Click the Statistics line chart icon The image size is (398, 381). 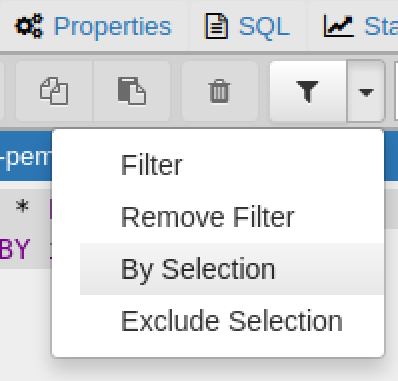338,26
